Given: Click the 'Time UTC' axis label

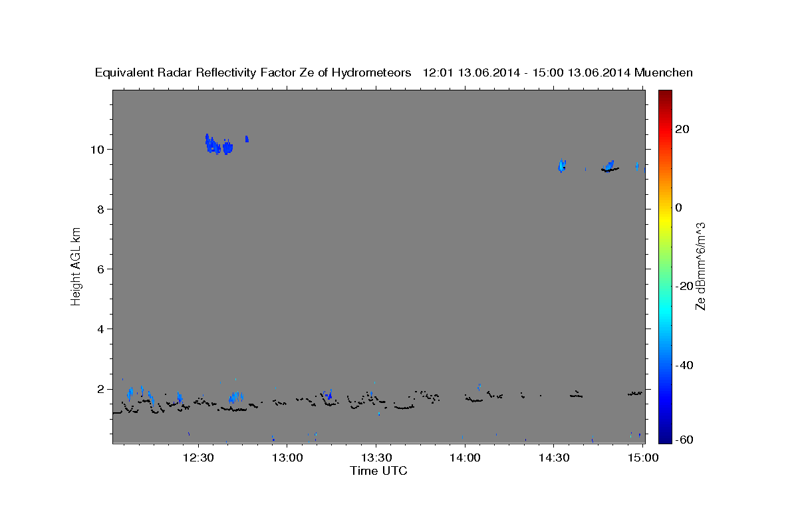Looking at the screenshot, I should point(378,471).
